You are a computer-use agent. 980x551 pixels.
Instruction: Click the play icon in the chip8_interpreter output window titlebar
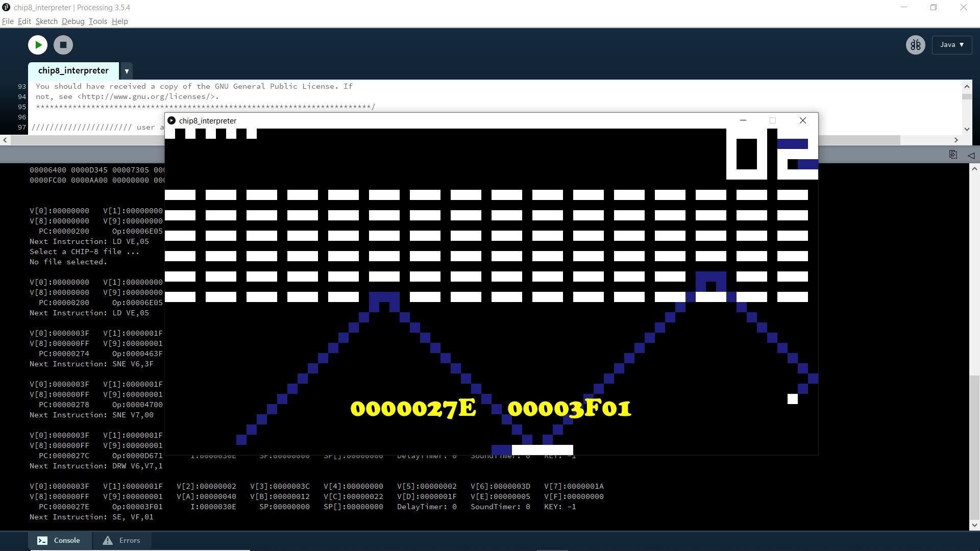point(171,120)
